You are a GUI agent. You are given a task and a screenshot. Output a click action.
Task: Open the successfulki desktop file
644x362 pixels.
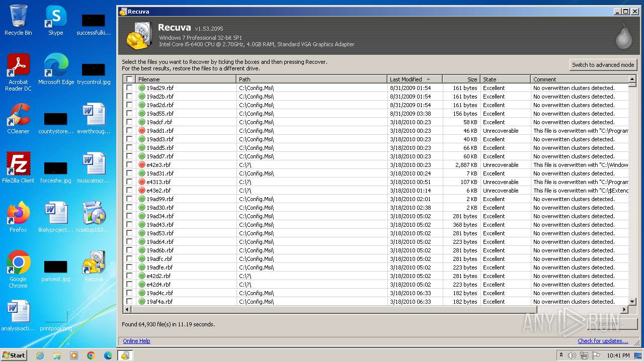(94, 24)
